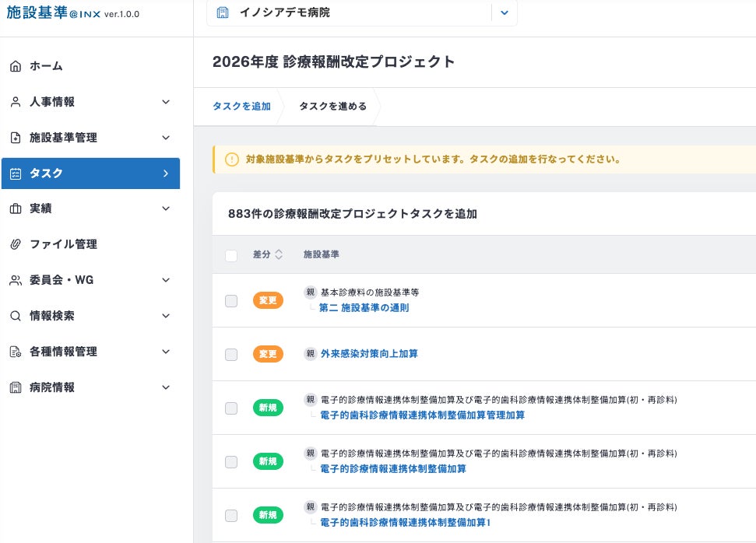This screenshot has width=756, height=543.
Task: Select checkbox for 第二 施設基準の通則 row
Action: coord(231,300)
